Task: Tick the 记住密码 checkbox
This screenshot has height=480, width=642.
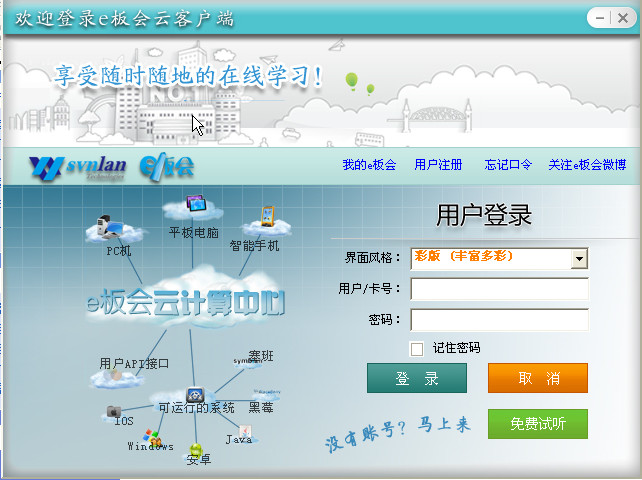Action: click(x=416, y=349)
